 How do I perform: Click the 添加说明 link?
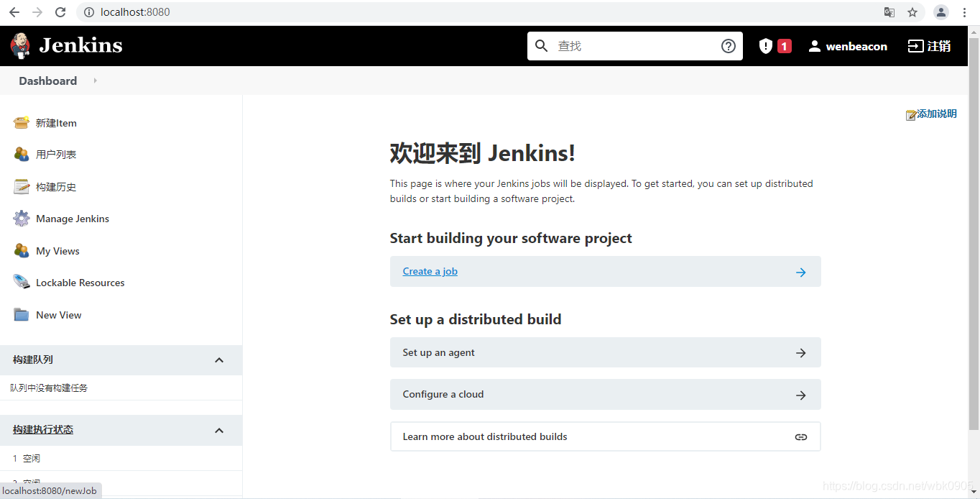tap(937, 114)
